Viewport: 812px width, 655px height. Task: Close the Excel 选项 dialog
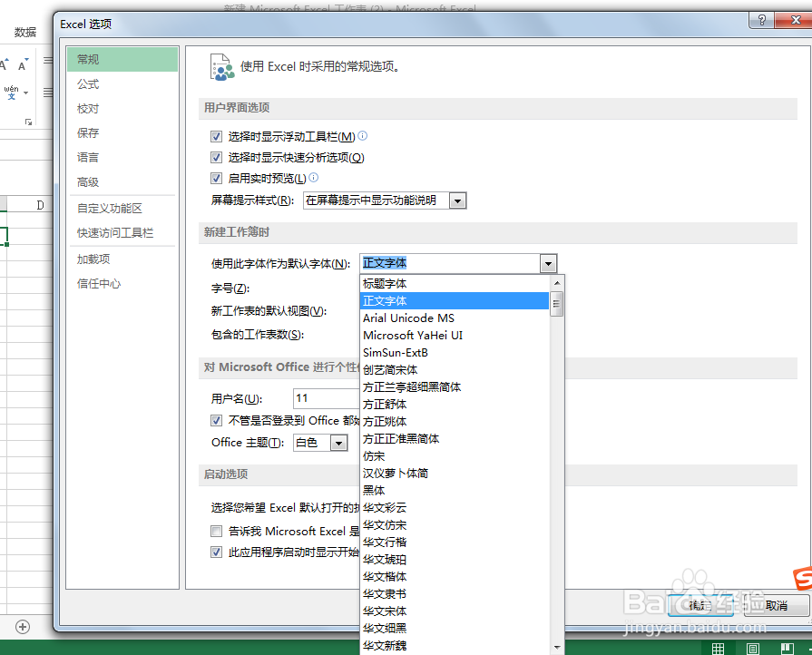[x=795, y=20]
